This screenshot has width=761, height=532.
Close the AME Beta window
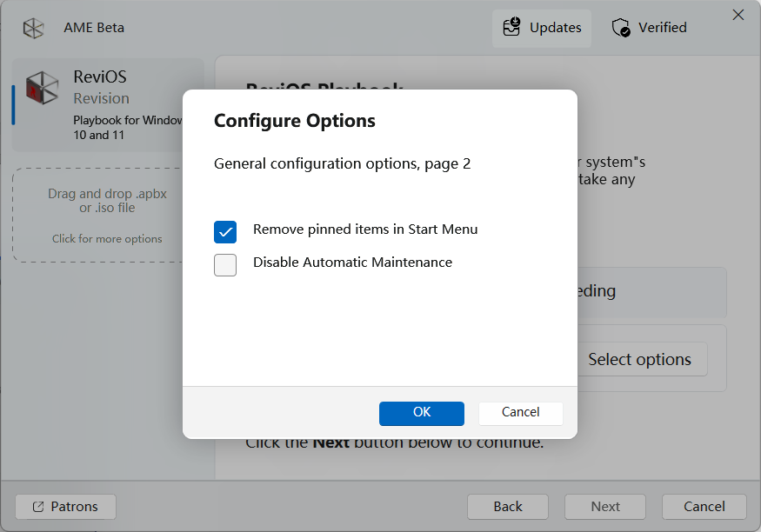click(738, 15)
